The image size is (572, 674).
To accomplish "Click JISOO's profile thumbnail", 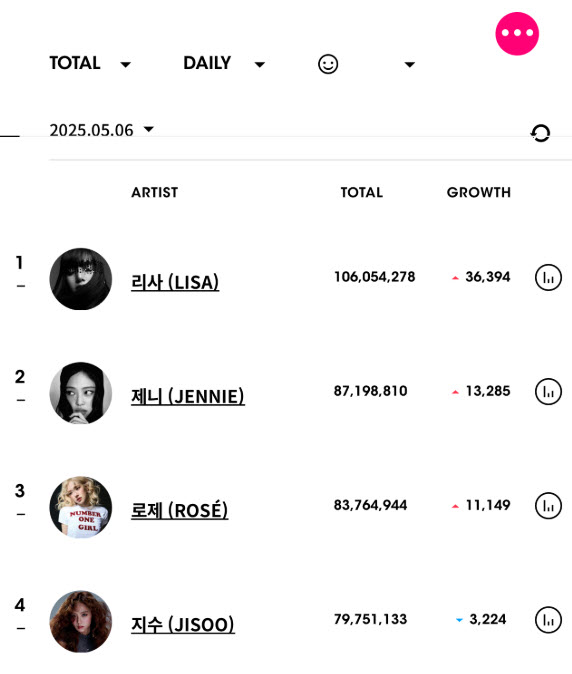I will [81, 621].
